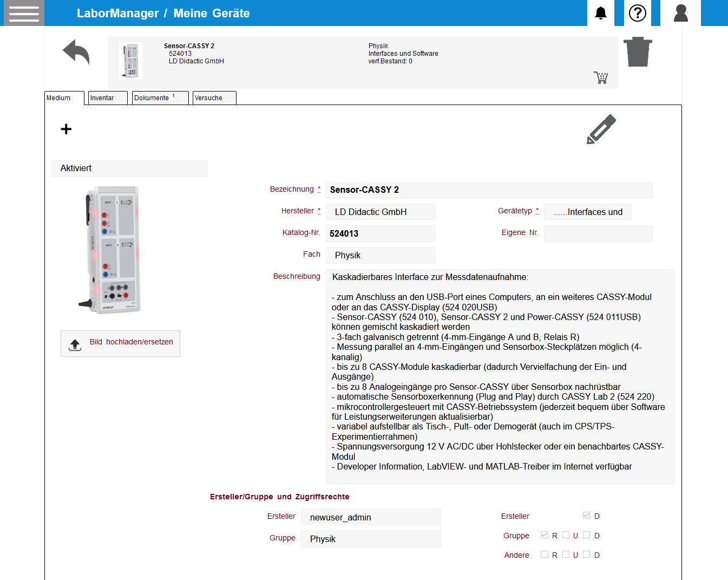Viewport: 728px width, 580px height.
Task: Click Meine Geräte breadcrumb
Action: tap(212, 14)
